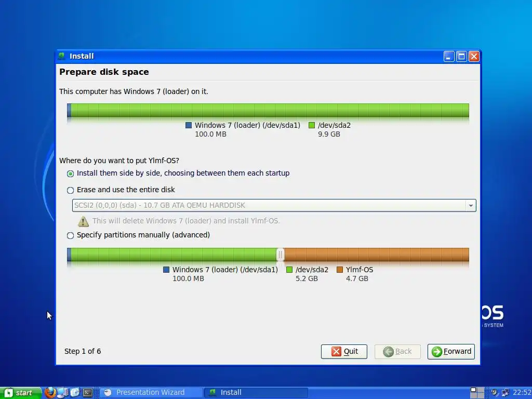Maximize the Install window
The height and width of the screenshot is (399, 532).
coord(461,56)
